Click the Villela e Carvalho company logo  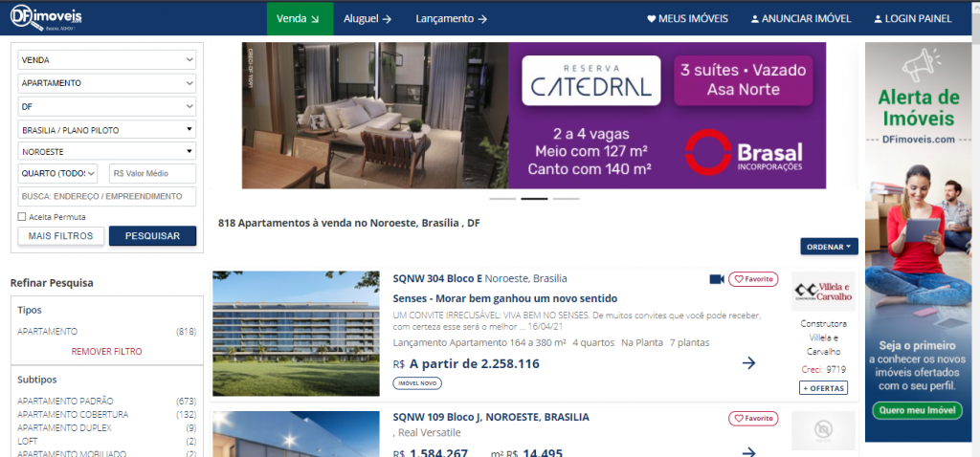[823, 292]
